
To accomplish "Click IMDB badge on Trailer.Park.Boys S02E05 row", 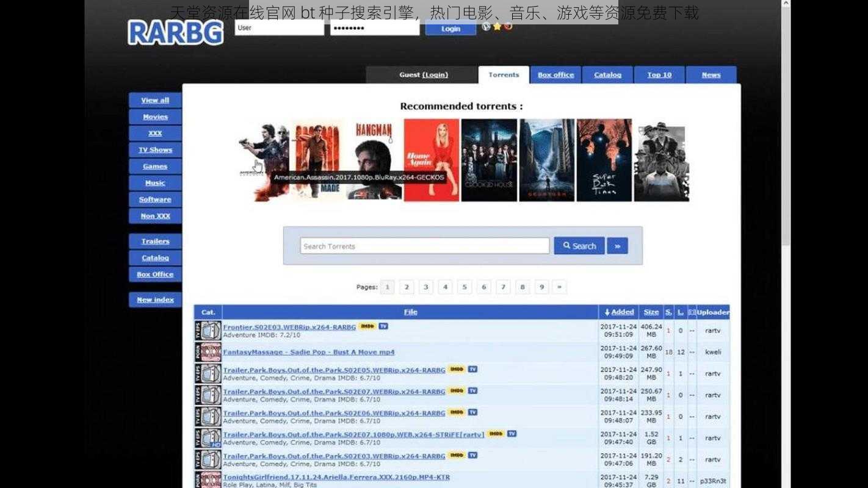I will pyautogui.click(x=456, y=369).
